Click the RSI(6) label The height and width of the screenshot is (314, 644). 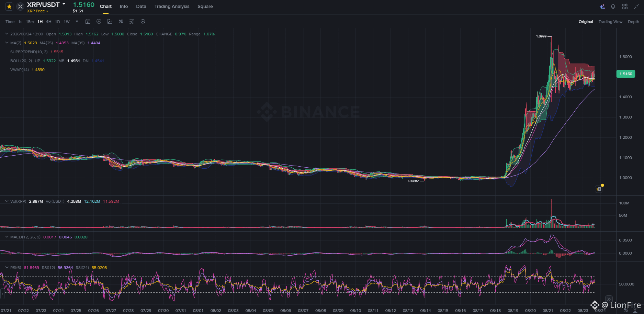click(16, 268)
